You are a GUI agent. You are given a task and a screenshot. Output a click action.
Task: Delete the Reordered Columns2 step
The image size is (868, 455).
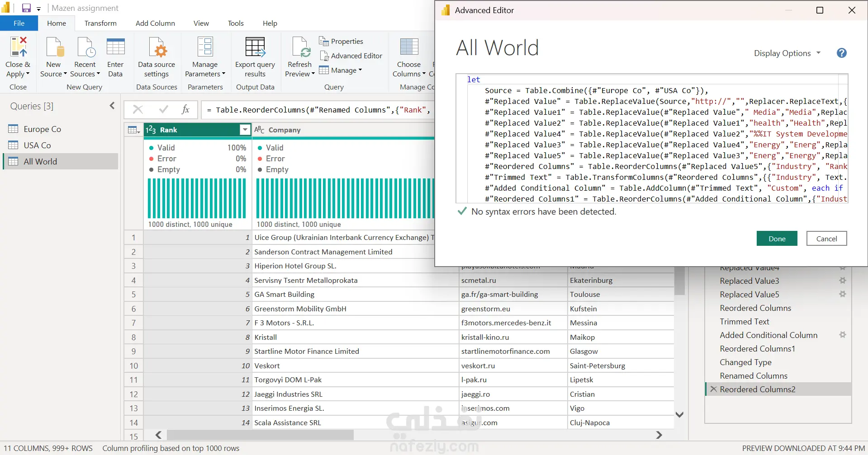point(713,389)
